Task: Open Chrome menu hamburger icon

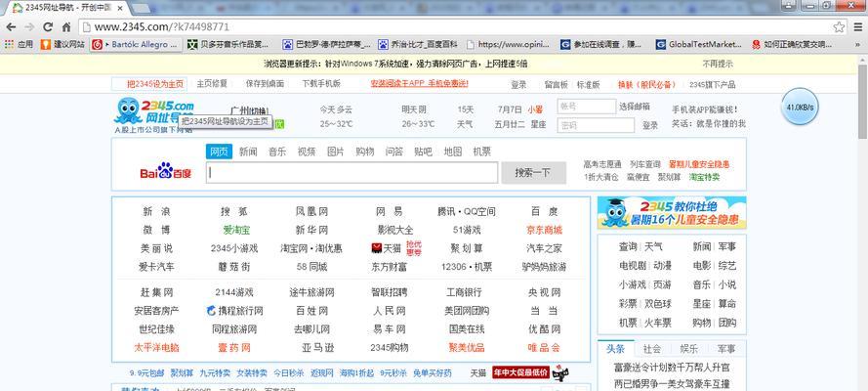Action: [x=857, y=26]
